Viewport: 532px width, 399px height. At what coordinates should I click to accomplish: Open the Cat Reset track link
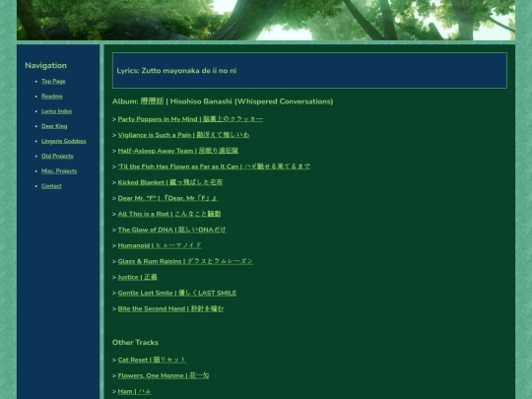click(x=152, y=360)
